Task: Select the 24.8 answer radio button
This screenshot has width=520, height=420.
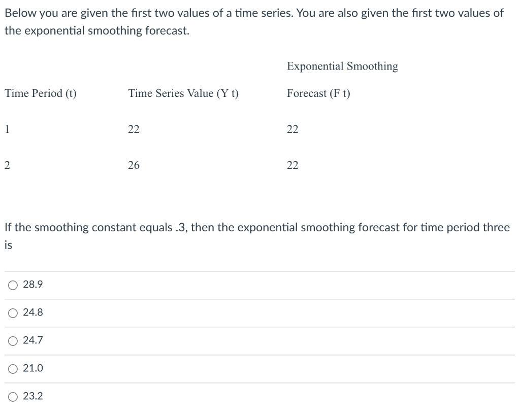Action: 12,312
